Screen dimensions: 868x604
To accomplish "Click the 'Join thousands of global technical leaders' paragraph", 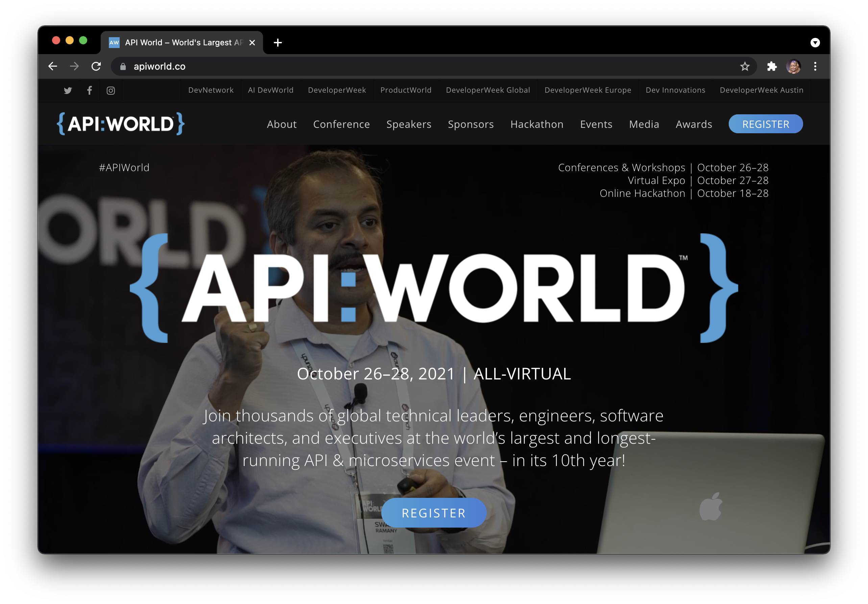I will (x=434, y=438).
